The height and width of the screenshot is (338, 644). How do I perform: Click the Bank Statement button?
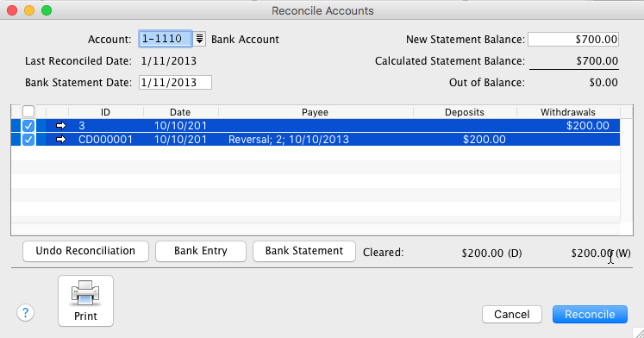[304, 251]
